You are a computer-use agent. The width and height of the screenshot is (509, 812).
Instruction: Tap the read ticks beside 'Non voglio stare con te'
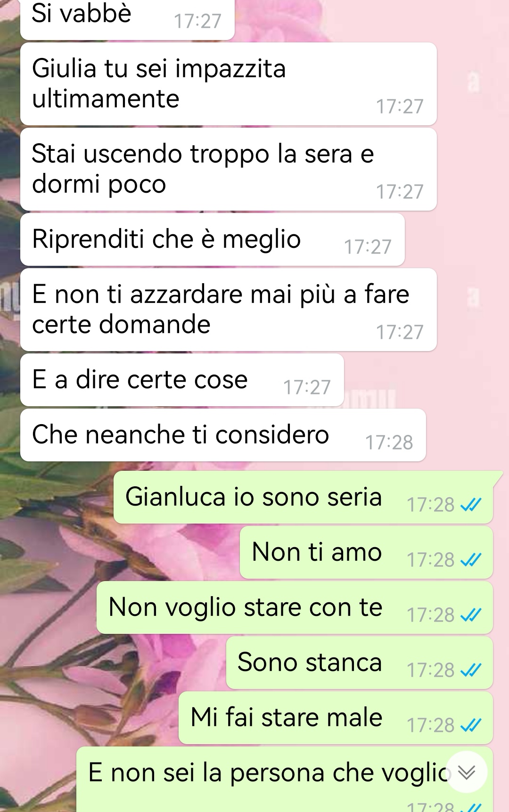[471, 615]
